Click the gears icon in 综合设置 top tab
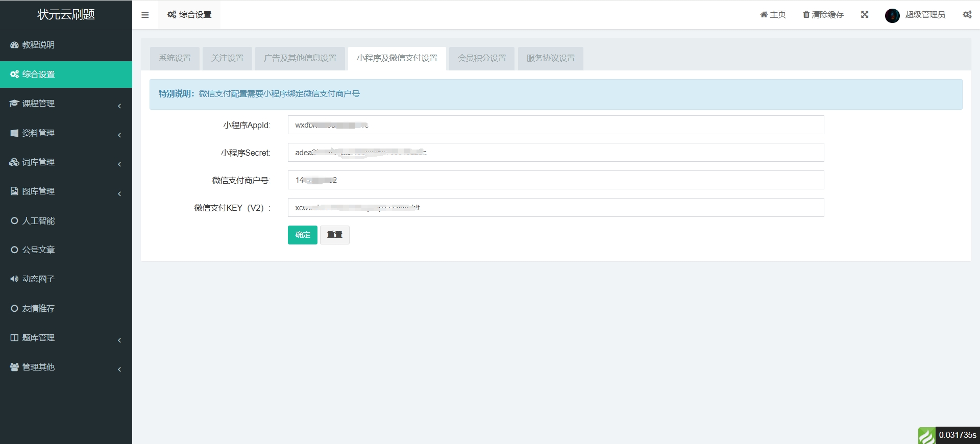The width and height of the screenshot is (980, 444). 172,15
